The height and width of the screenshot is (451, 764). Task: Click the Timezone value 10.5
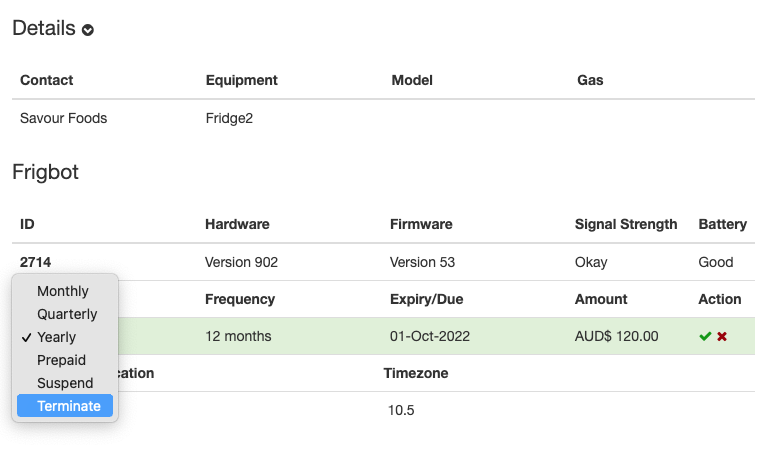pyautogui.click(x=401, y=411)
